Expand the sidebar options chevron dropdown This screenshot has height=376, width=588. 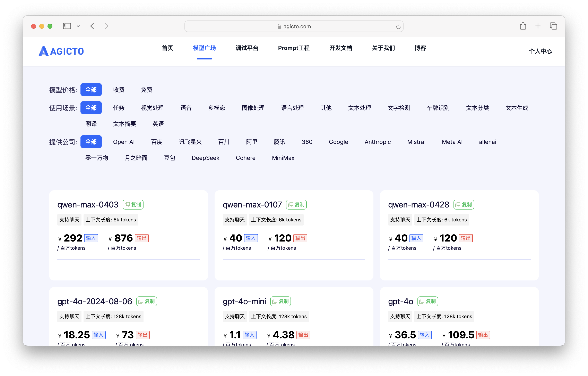(x=78, y=26)
